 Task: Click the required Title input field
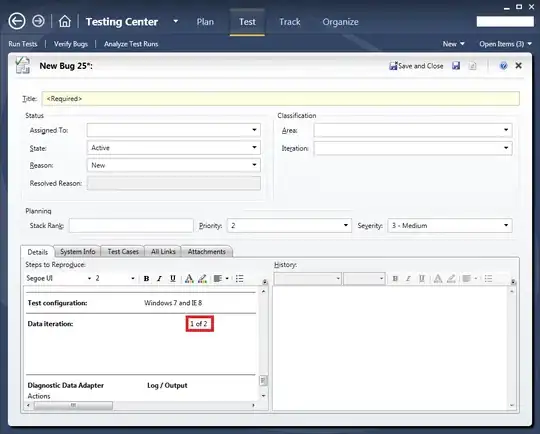[281, 99]
